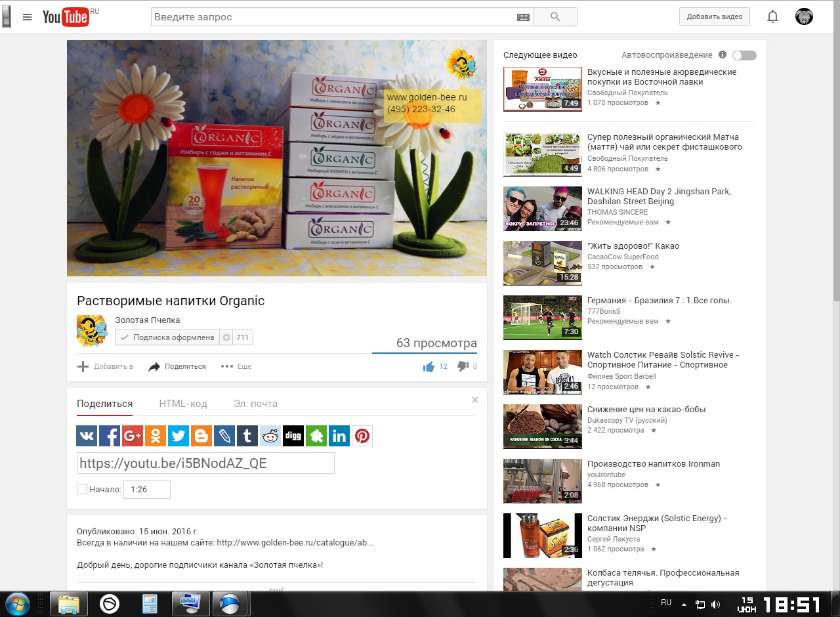Click the like/dislike ratio bar
The width and height of the screenshot is (840, 617).
(425, 353)
